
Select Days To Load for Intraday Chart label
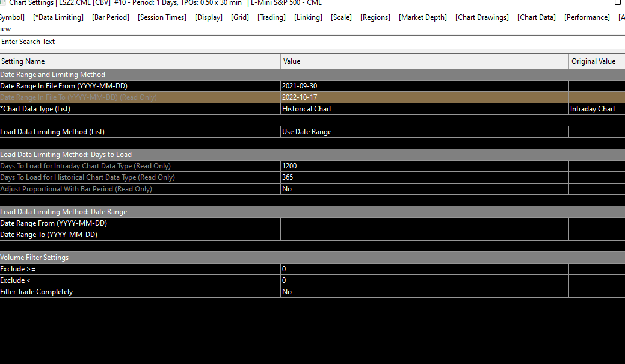coord(85,166)
